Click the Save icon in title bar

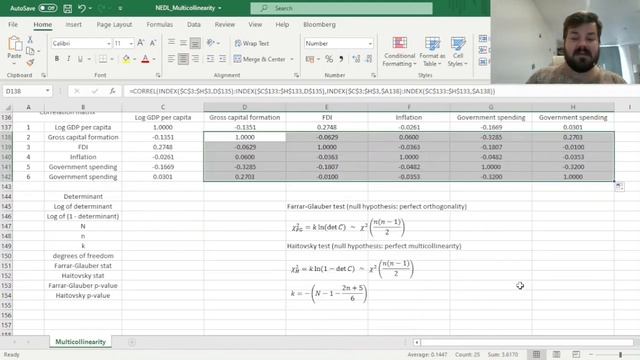pyautogui.click(x=68, y=8)
